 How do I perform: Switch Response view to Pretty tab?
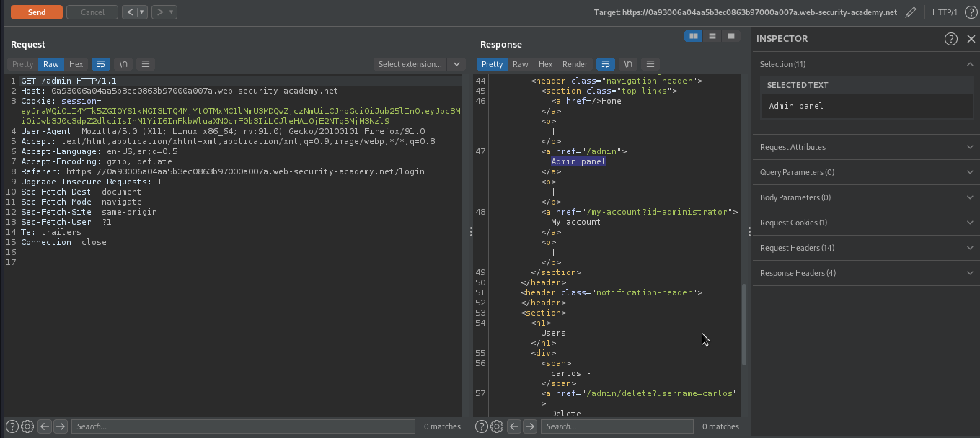[492, 64]
